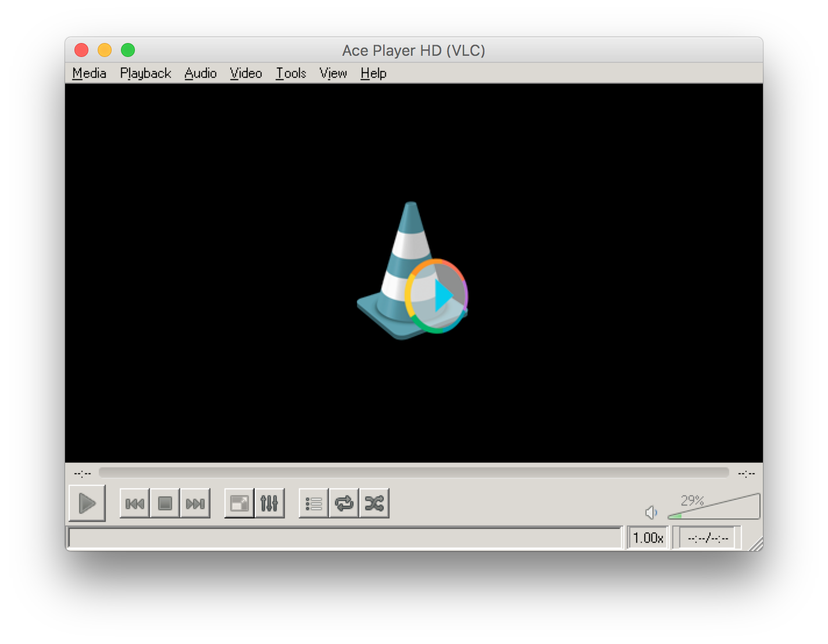
Task: Open the Tools menu
Action: [x=291, y=73]
